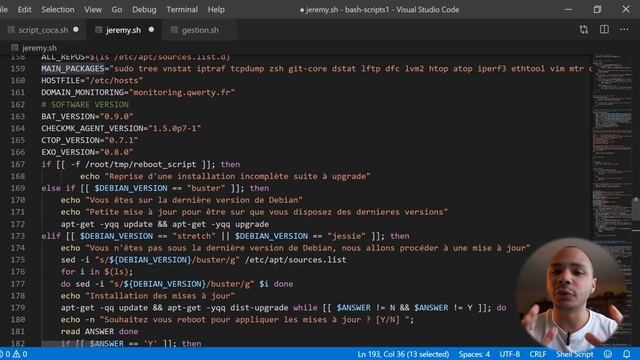
Task: Click line number 167 in gutter
Action: point(18,164)
